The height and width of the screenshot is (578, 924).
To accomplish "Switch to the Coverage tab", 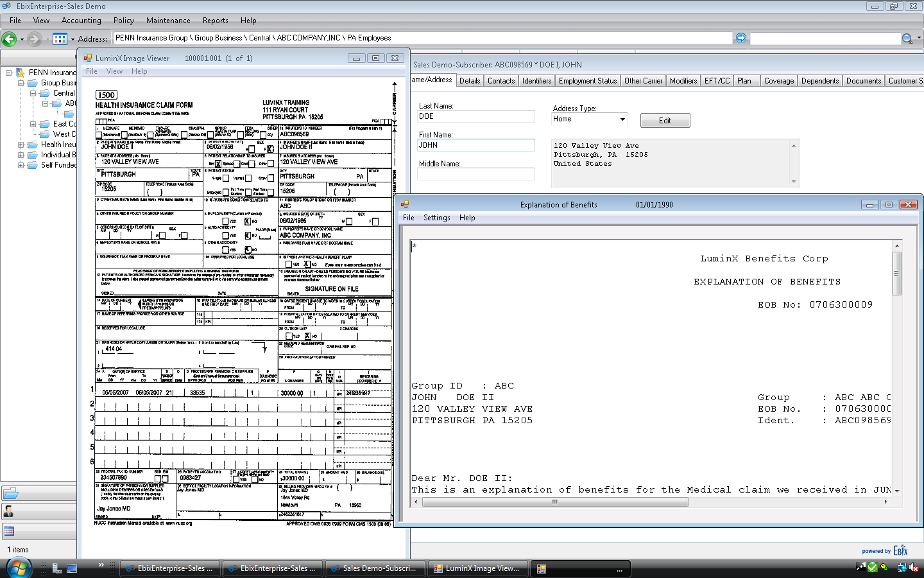I will (x=779, y=81).
